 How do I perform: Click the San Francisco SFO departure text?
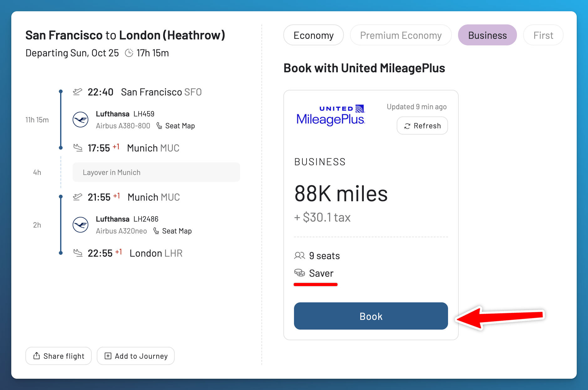click(x=161, y=92)
